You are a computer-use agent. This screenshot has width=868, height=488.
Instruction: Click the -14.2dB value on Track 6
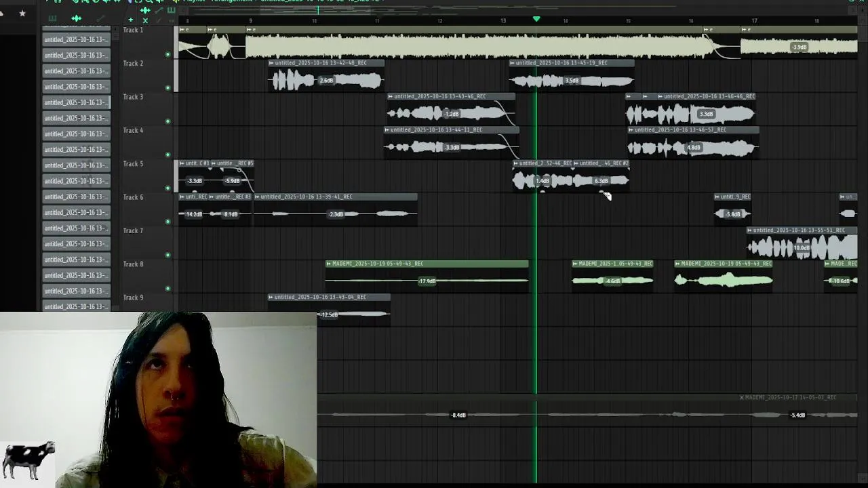tap(193, 214)
